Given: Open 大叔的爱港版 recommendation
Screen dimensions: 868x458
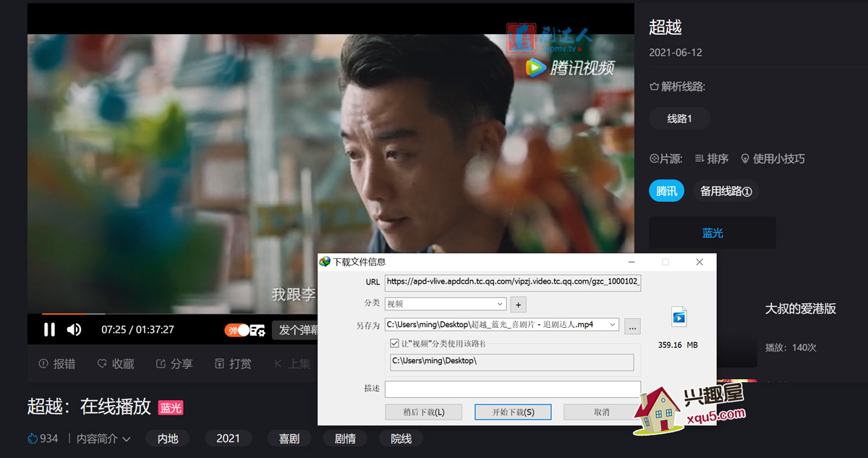Looking at the screenshot, I should pyautogui.click(x=801, y=308).
